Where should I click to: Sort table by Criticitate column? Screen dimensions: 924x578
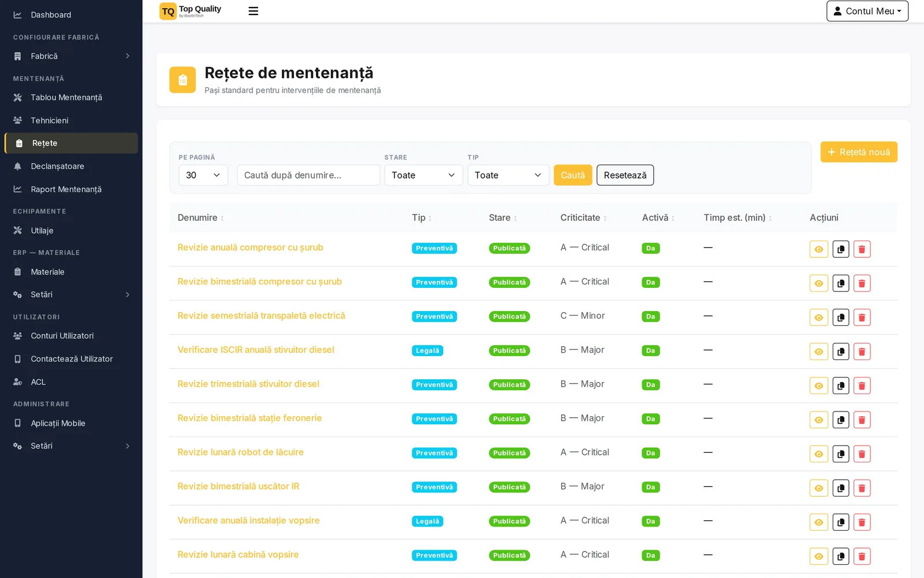click(583, 218)
